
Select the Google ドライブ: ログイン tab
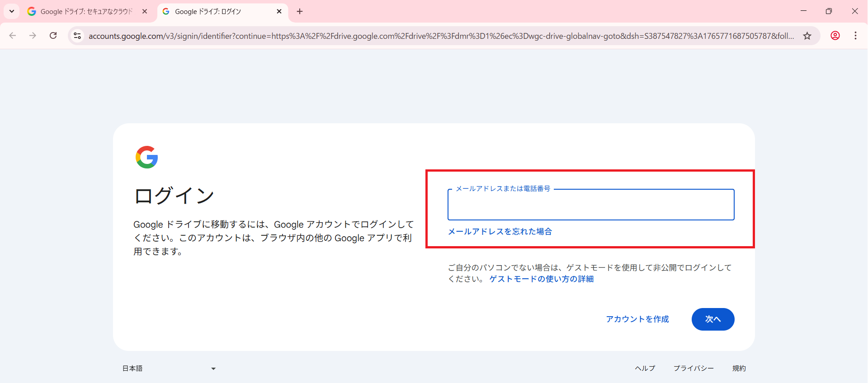(x=222, y=11)
